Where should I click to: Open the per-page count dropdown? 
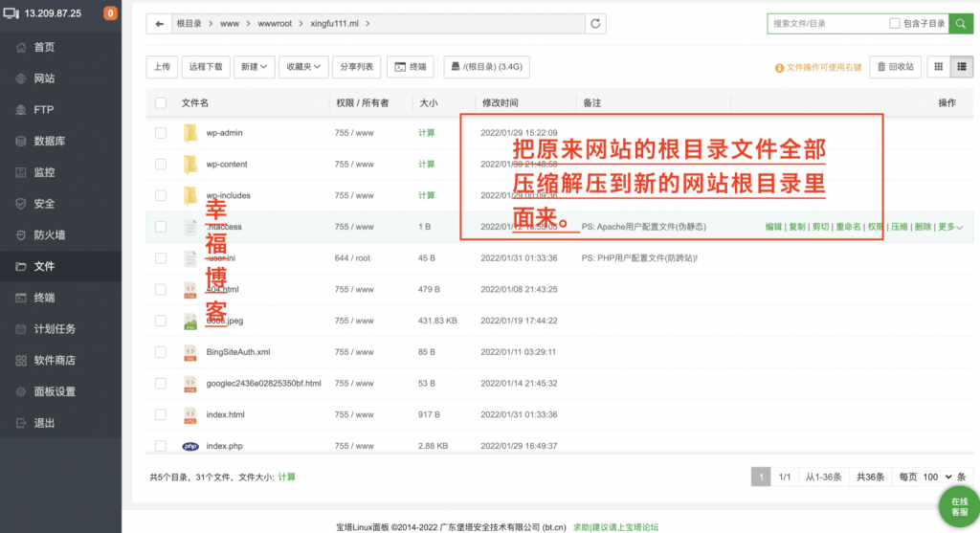point(937,477)
